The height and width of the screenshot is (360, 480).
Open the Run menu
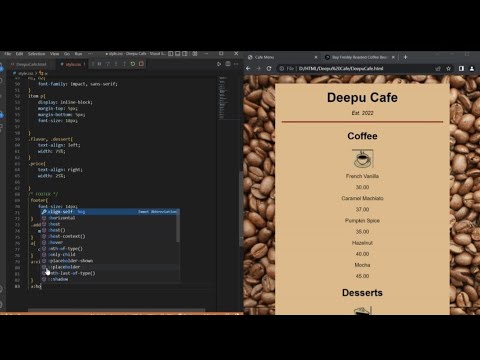[78, 54]
